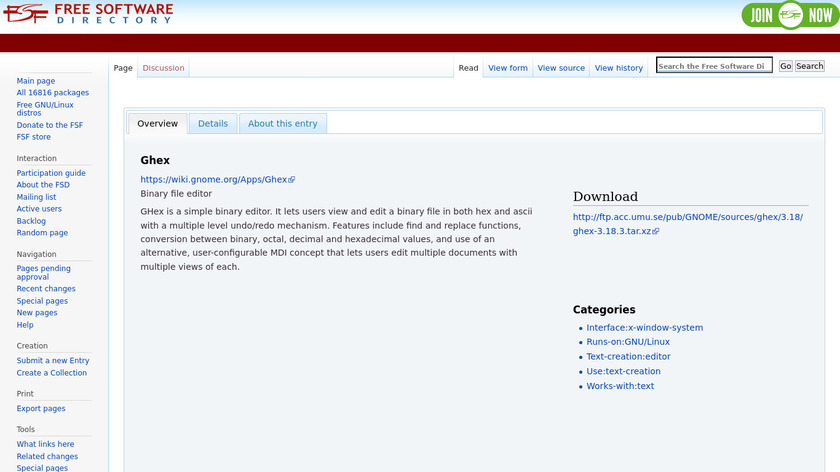Go to Main page in sidebar
The width and height of the screenshot is (840, 472).
point(35,81)
